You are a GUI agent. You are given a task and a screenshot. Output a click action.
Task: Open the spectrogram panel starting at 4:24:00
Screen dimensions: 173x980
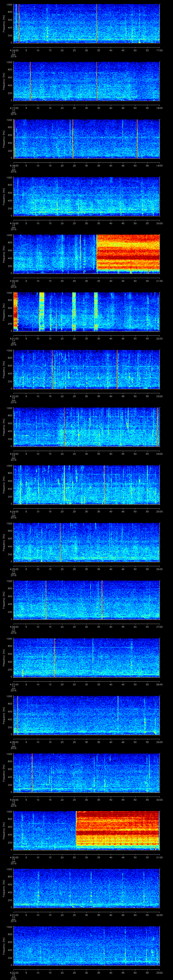click(x=87, y=485)
